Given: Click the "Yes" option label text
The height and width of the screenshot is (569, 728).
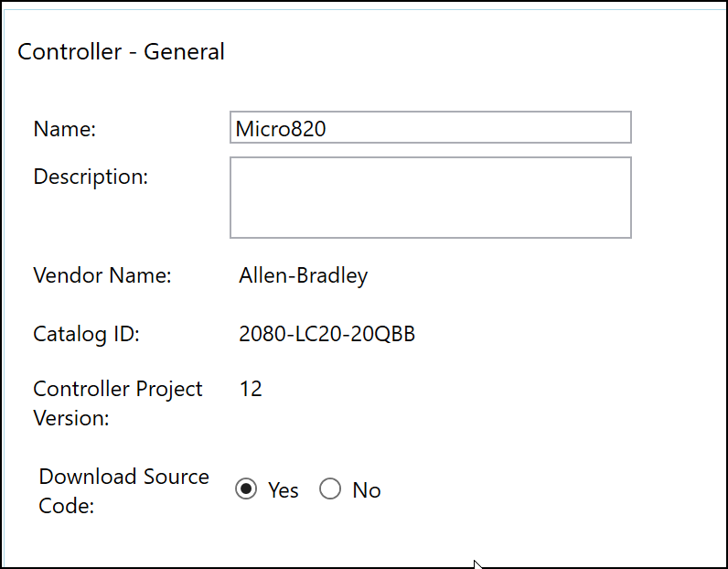Looking at the screenshot, I should point(284,490).
